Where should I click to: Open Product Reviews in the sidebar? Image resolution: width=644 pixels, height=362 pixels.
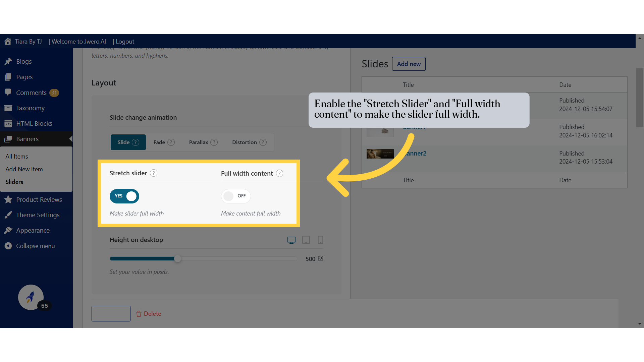pos(39,199)
